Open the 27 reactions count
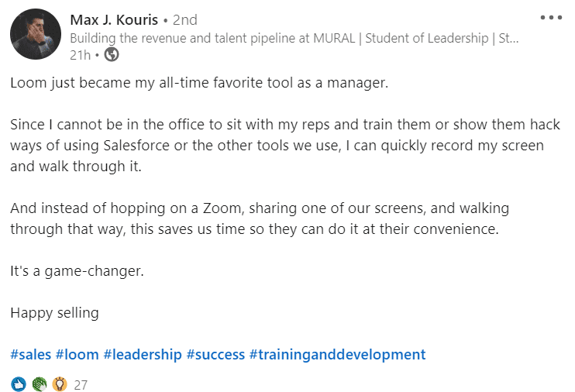Viewport: 575px width, 392px height. (x=81, y=385)
